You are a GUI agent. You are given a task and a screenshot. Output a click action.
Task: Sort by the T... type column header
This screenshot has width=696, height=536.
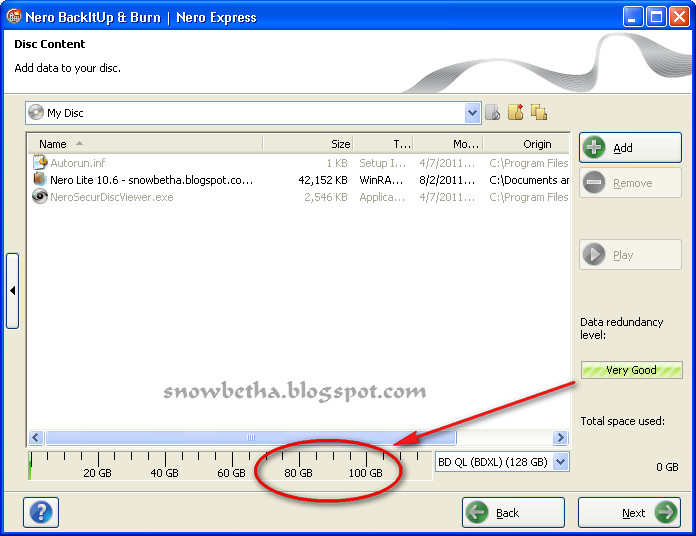point(383,144)
